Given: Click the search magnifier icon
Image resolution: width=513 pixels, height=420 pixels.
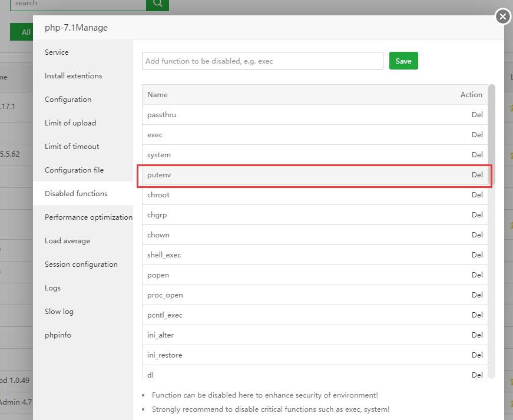Looking at the screenshot, I should point(157,4).
